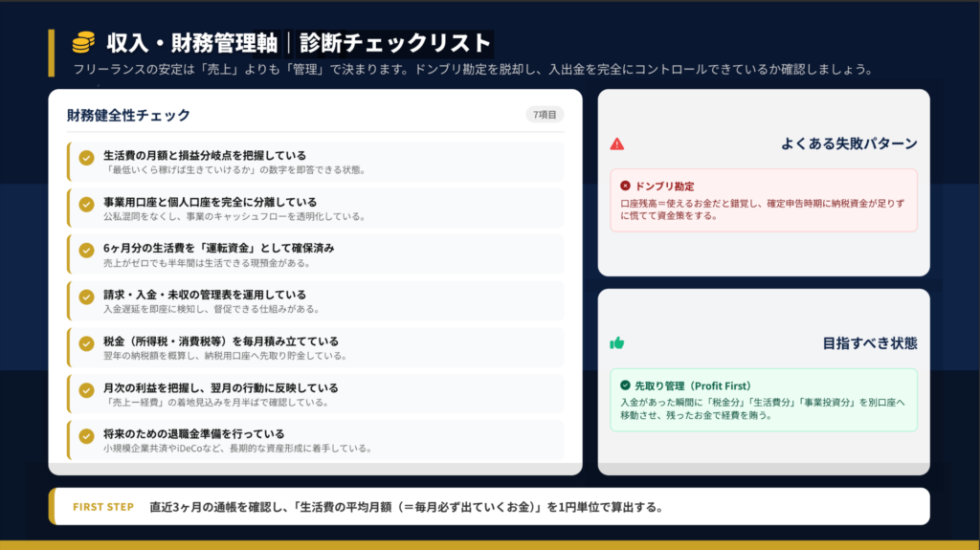Click the 診断チェックリスト page title
Viewport: 980px width, 550px height.
394,43
